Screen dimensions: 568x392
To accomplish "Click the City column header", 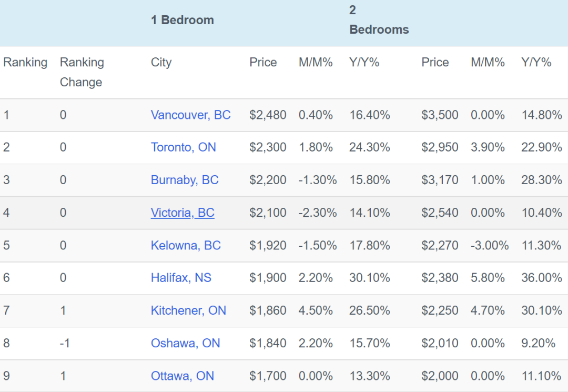I will 161,62.
